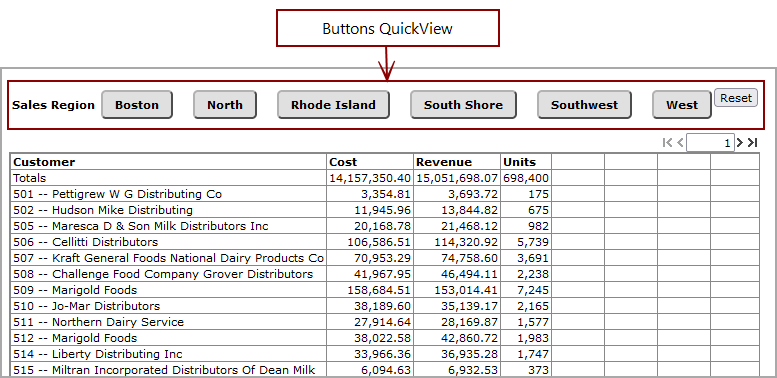777x378 pixels.
Task: Select customer 509 Marigold Foods
Action: click(x=168, y=290)
